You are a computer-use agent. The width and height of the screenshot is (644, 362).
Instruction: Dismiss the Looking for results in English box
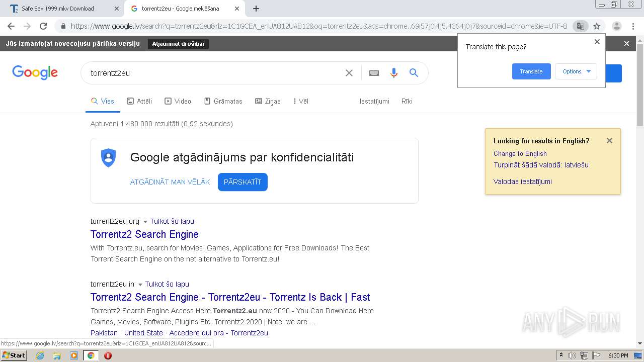coord(609,141)
